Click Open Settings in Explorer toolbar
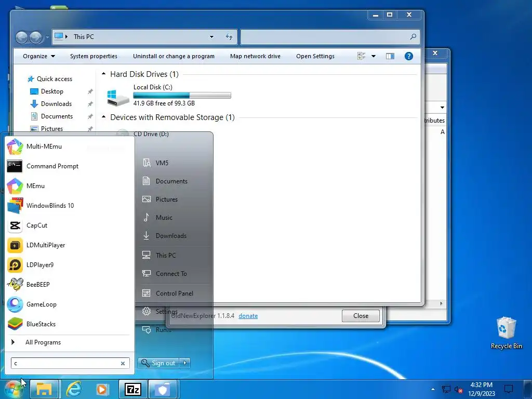This screenshot has height=399, width=532. tap(315, 56)
